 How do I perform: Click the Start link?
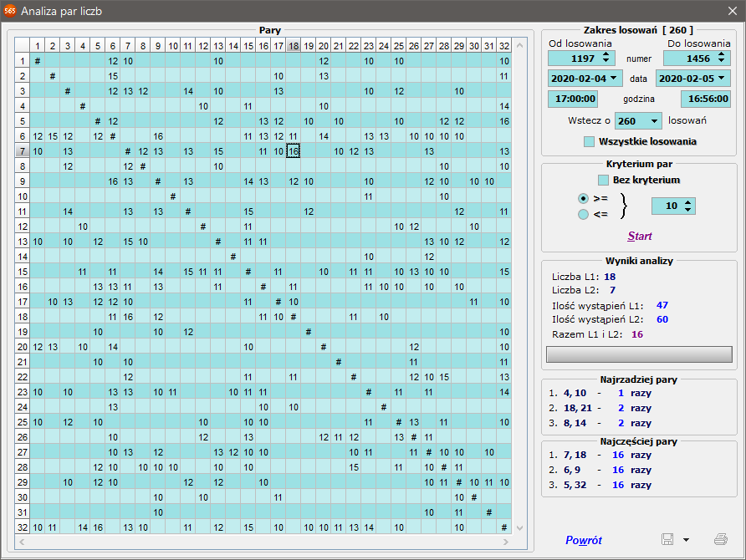pyautogui.click(x=640, y=236)
